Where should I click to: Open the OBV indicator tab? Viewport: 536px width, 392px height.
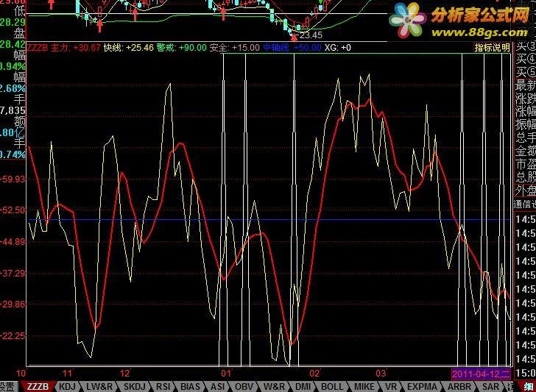tap(244, 387)
